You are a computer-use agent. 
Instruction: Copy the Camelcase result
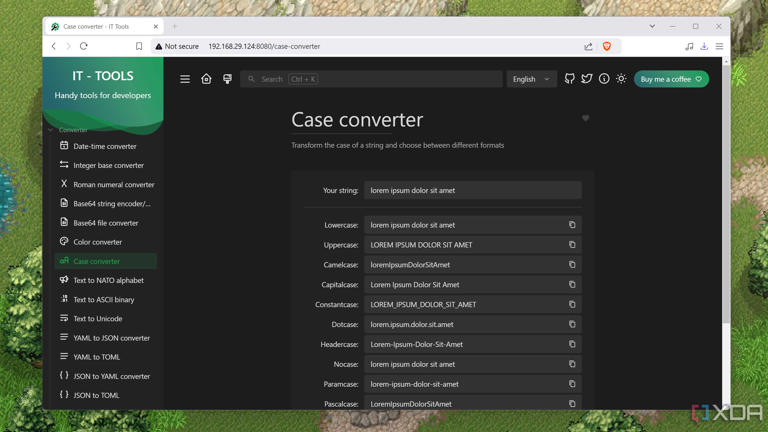(x=572, y=265)
